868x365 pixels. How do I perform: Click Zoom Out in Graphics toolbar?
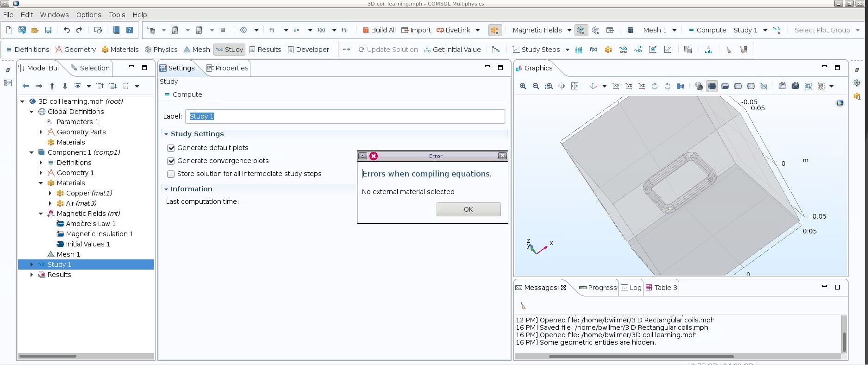[x=536, y=86]
